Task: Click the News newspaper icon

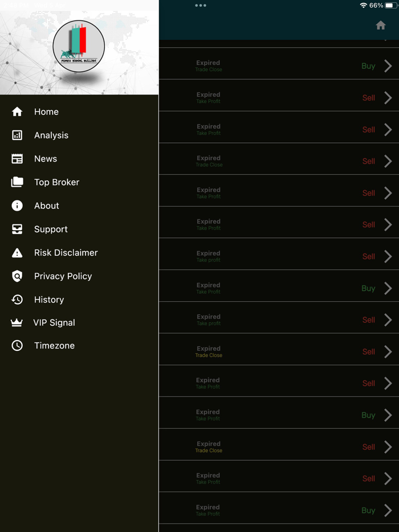Action: pos(17,158)
